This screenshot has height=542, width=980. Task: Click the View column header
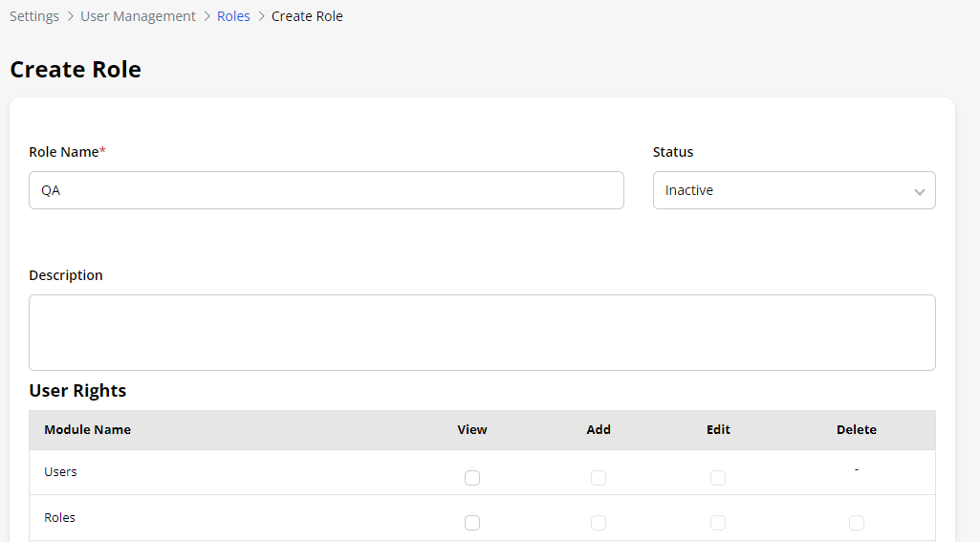(472, 430)
